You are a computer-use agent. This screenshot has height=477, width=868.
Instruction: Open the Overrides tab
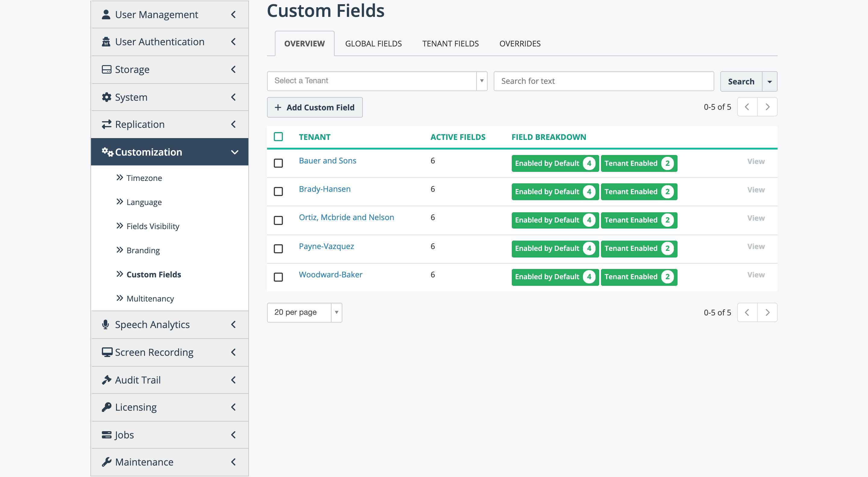520,43
